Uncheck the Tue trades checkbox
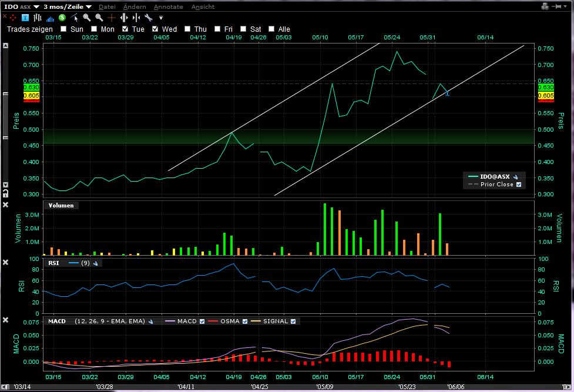The height and width of the screenshot is (392, 574). pyautogui.click(x=125, y=29)
